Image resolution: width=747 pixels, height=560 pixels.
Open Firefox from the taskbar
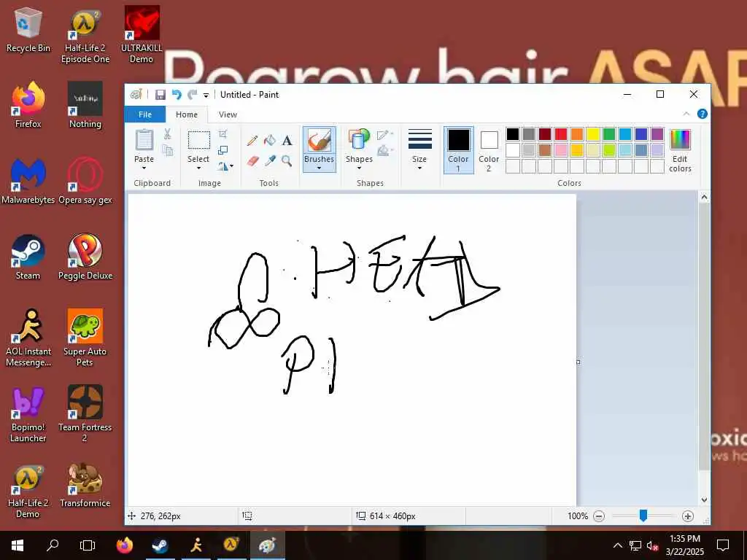pos(125,545)
